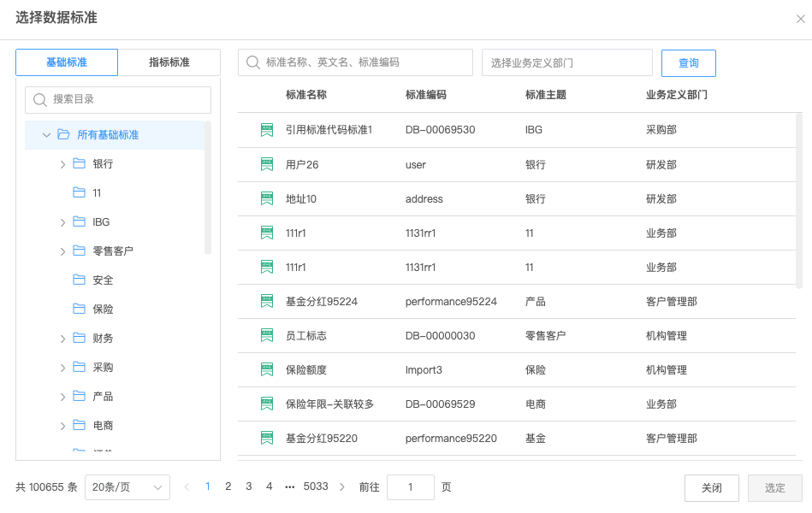Viewport: 812px width, 513px height.
Task: Click the folder icon of 银行
Action: click(80, 163)
